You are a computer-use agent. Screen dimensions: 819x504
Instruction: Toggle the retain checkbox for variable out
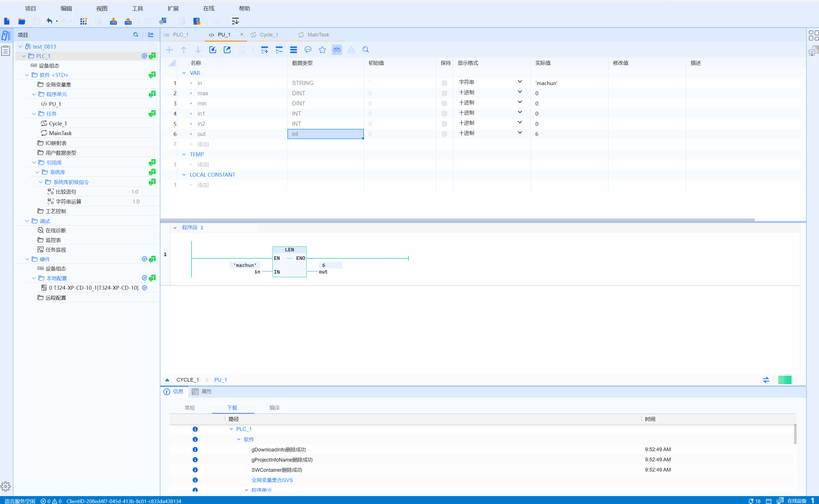444,134
